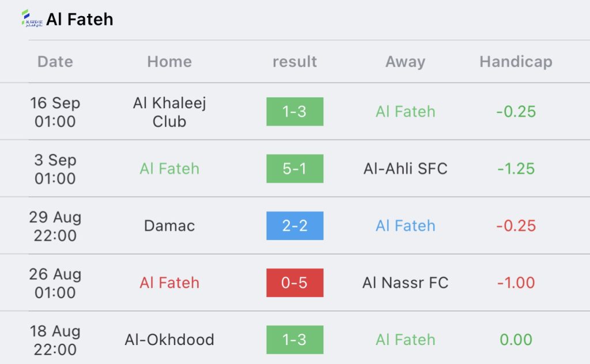Open the Al Nassr FC team link
The image size is (590, 364).
[405, 283]
